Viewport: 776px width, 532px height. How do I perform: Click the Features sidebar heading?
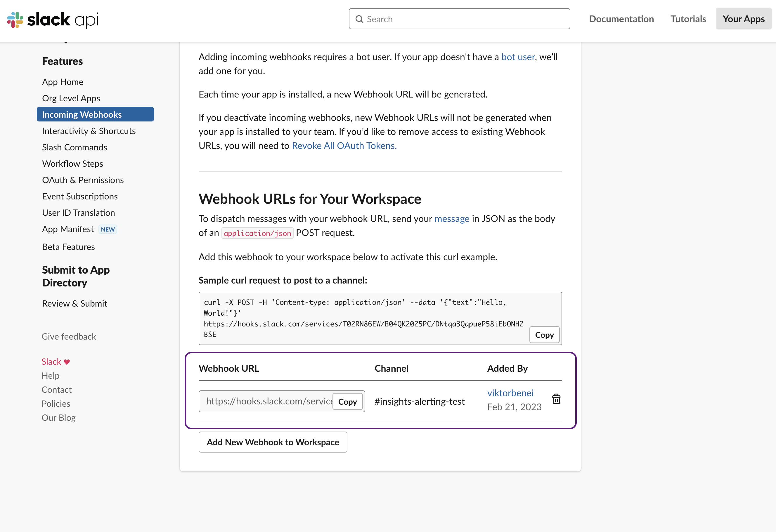pos(63,61)
